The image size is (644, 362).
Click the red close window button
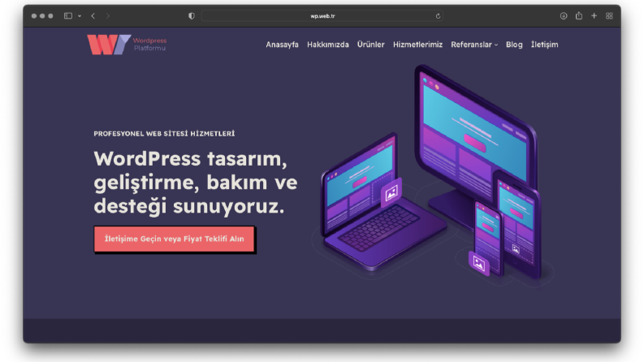pos(34,16)
